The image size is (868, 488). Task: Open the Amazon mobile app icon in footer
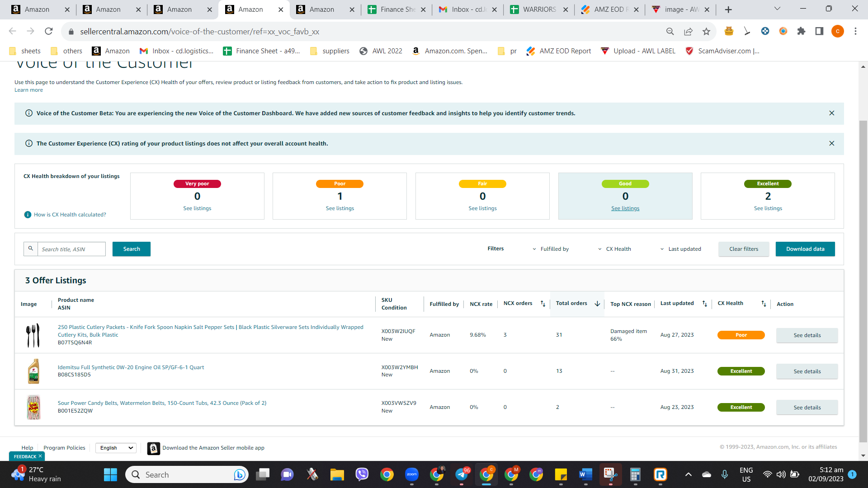click(x=154, y=448)
